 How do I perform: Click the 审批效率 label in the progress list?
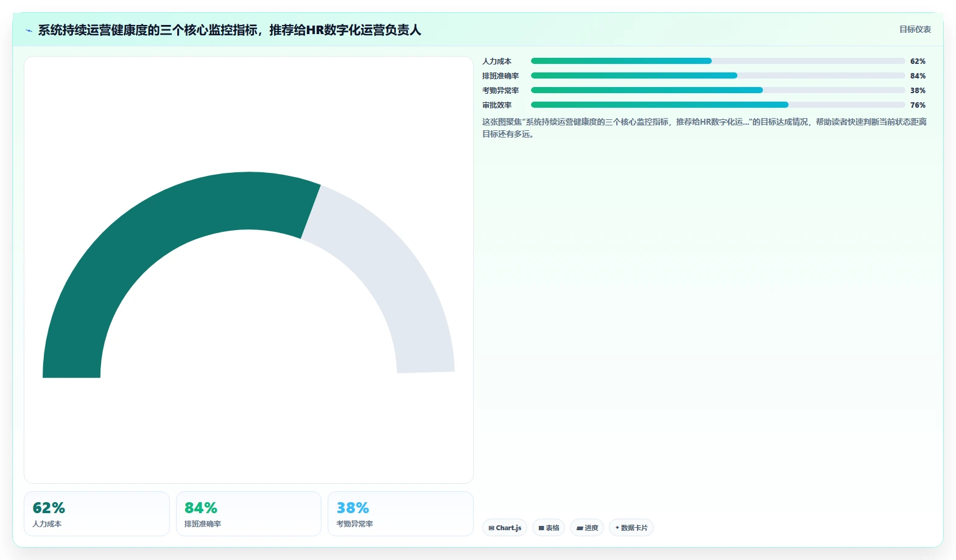point(497,105)
